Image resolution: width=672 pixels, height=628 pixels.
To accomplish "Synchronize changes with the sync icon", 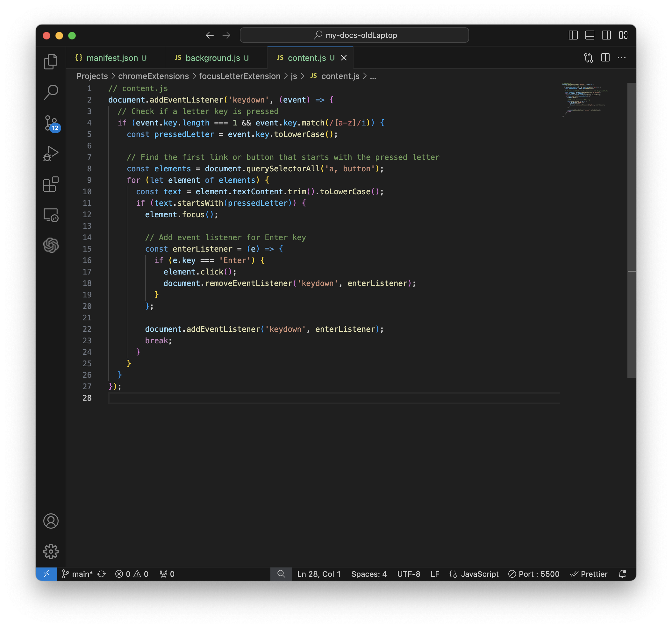I will [101, 574].
